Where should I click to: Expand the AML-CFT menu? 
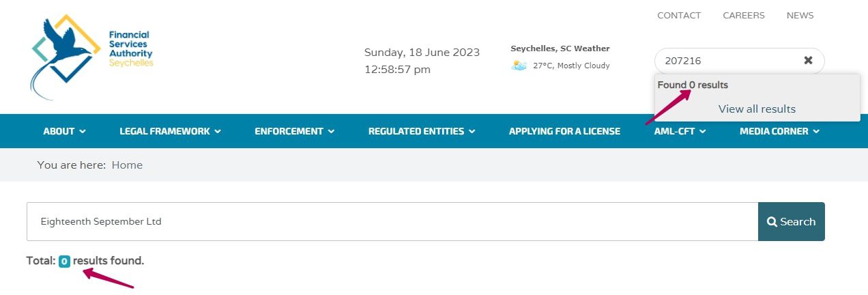pos(680,131)
